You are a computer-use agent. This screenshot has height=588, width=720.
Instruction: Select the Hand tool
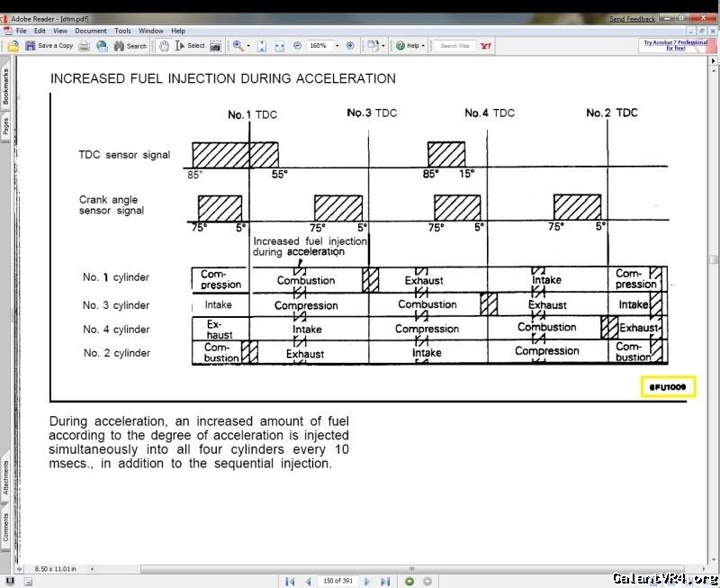[165, 45]
